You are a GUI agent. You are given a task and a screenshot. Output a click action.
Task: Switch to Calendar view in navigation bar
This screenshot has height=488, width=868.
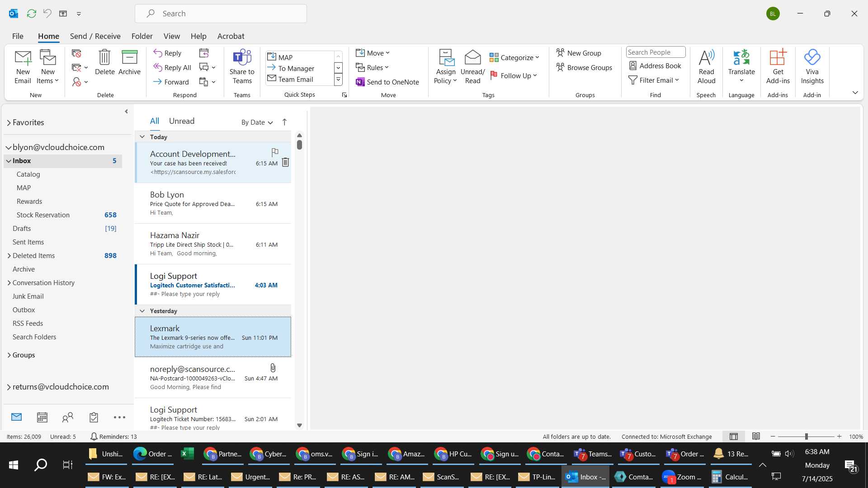pos(42,417)
